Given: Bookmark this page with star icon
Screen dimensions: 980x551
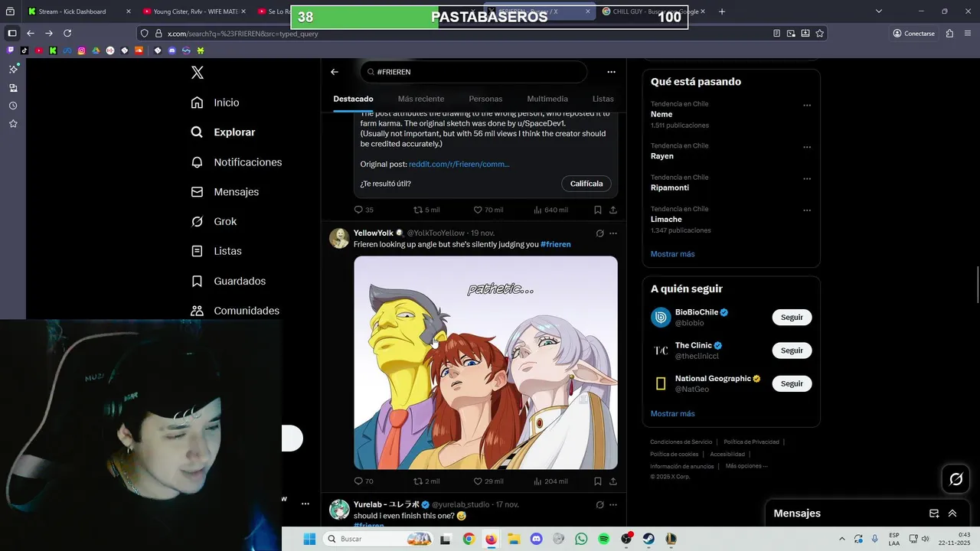Looking at the screenshot, I should pos(820,33).
